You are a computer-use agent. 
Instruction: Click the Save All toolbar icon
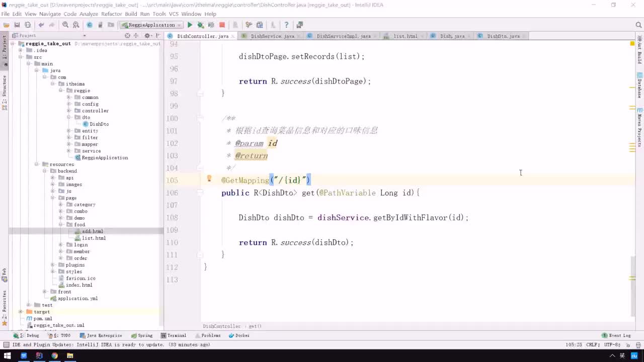tap(17, 25)
